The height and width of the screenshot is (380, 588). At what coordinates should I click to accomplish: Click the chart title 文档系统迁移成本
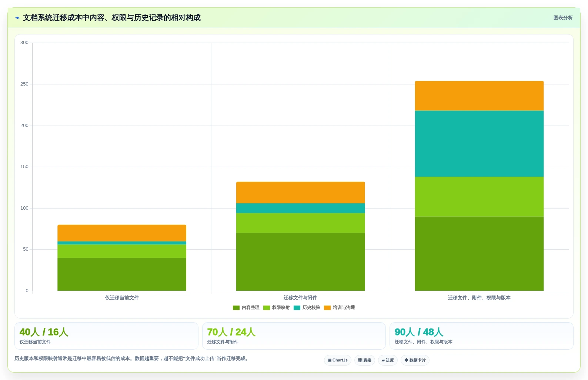tap(112, 18)
